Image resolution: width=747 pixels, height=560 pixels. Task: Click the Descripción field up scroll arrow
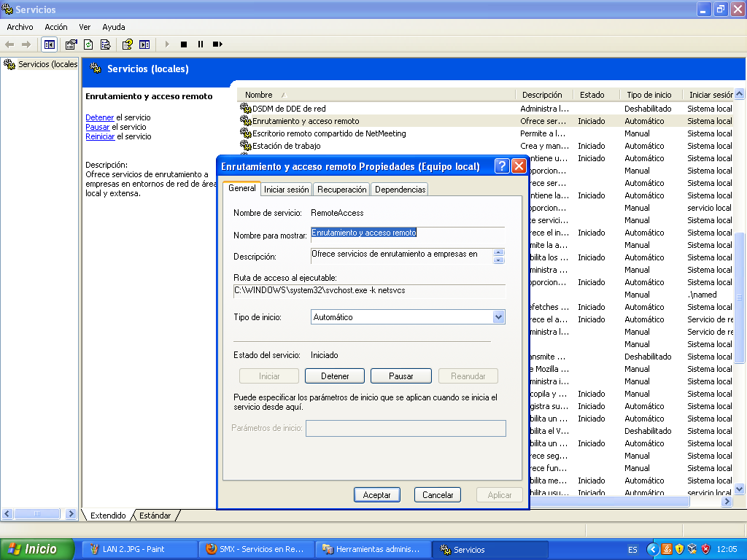[497, 252]
